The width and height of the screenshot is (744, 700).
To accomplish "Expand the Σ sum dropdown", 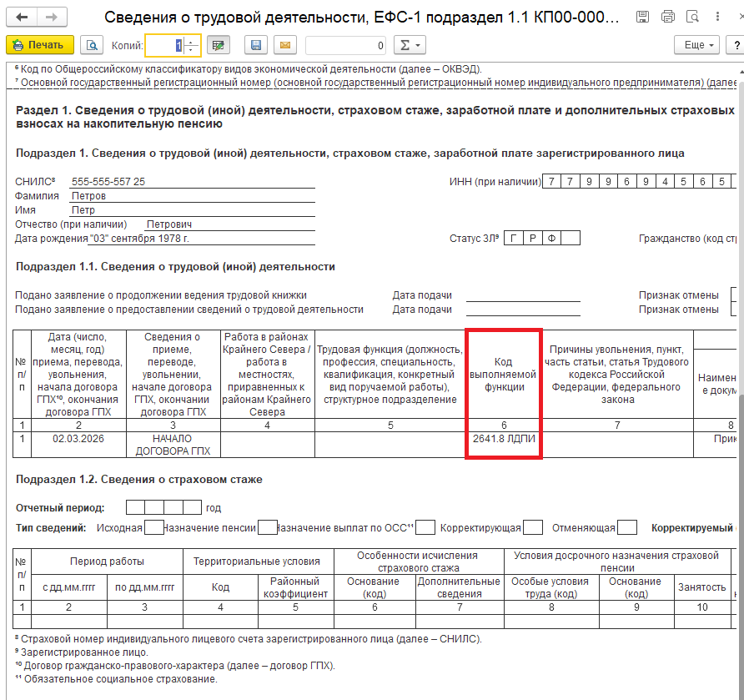I will (x=410, y=45).
